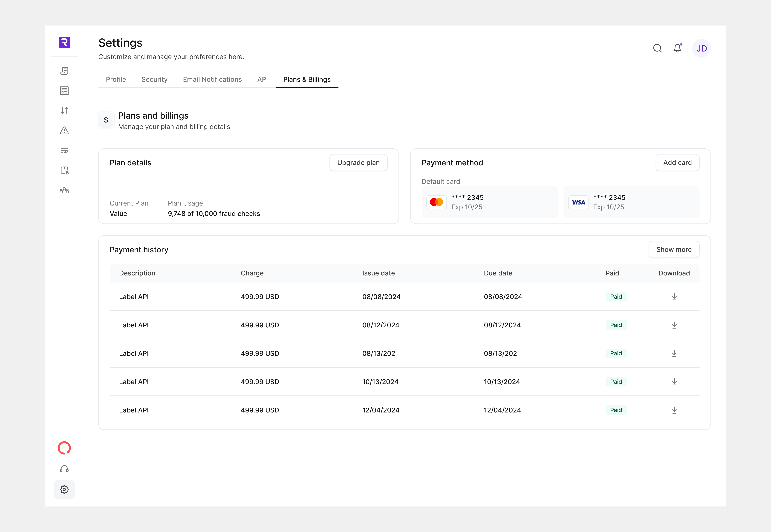Open the wrapped lines rules icon
This screenshot has height=532, width=771.
coord(64,150)
